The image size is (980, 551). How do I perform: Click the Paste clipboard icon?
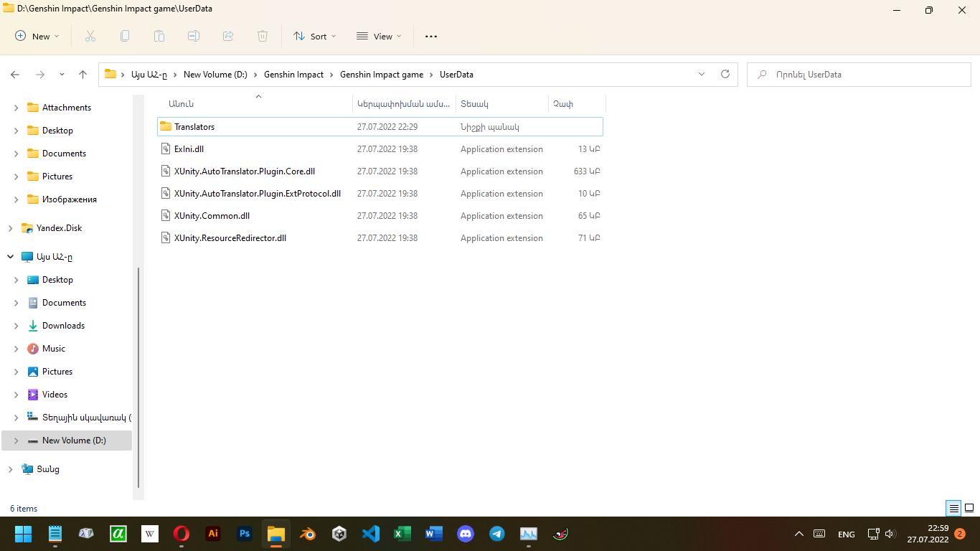[159, 36]
